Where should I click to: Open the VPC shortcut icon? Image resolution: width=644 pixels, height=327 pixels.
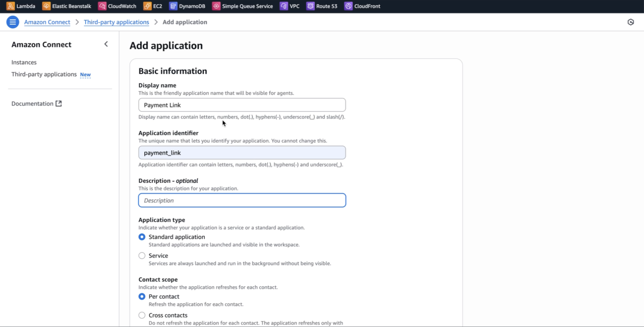point(284,6)
